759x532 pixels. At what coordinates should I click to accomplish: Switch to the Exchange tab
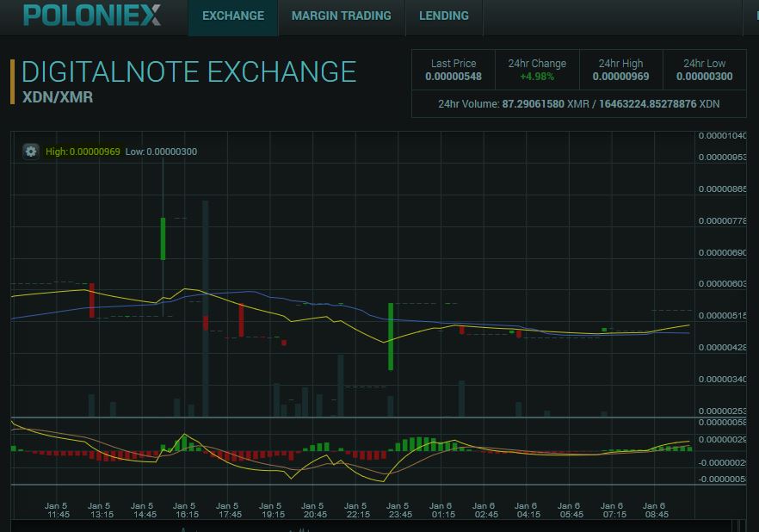233,16
